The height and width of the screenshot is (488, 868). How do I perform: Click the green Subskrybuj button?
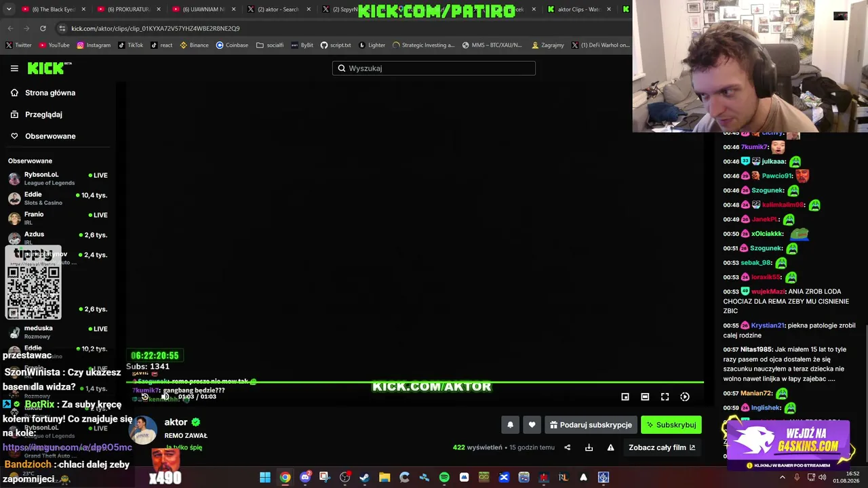pyautogui.click(x=671, y=425)
